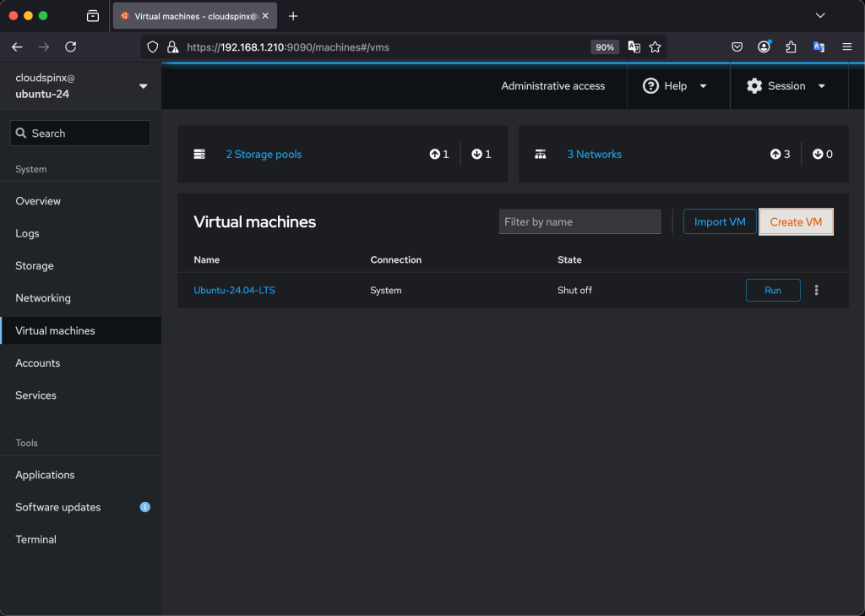Open the 2 Storage pools link

pyautogui.click(x=264, y=155)
